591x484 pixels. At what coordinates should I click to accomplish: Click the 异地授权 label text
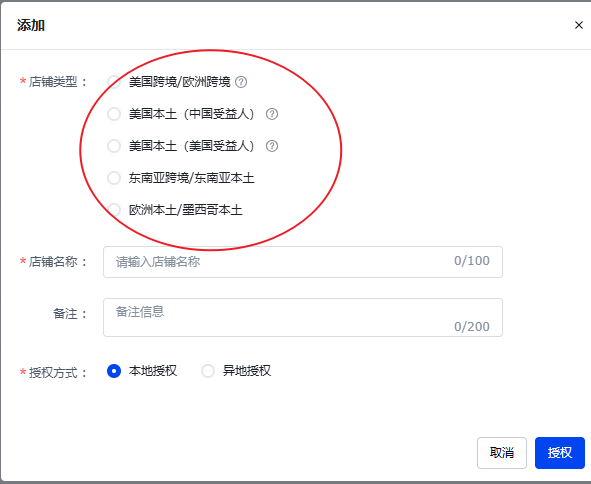tap(247, 371)
